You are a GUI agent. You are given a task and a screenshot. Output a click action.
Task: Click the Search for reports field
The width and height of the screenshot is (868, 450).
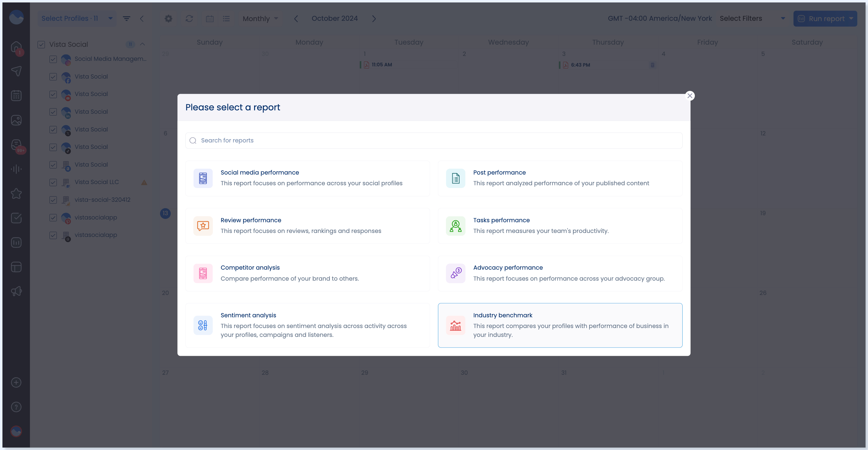(x=434, y=140)
